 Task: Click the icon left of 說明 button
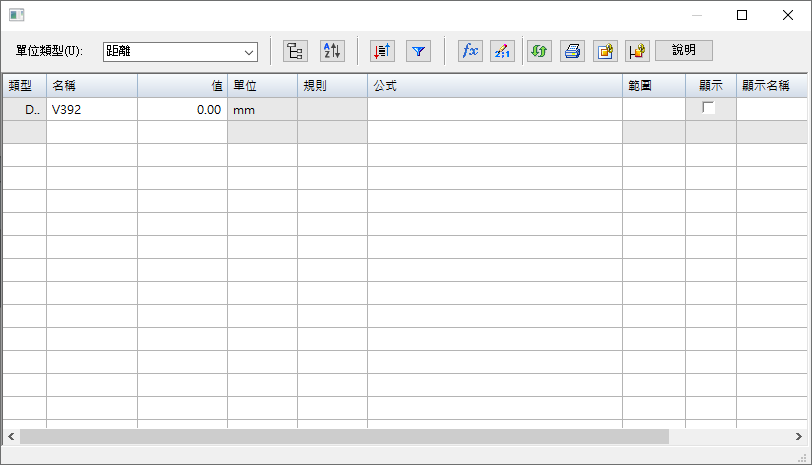coord(638,51)
